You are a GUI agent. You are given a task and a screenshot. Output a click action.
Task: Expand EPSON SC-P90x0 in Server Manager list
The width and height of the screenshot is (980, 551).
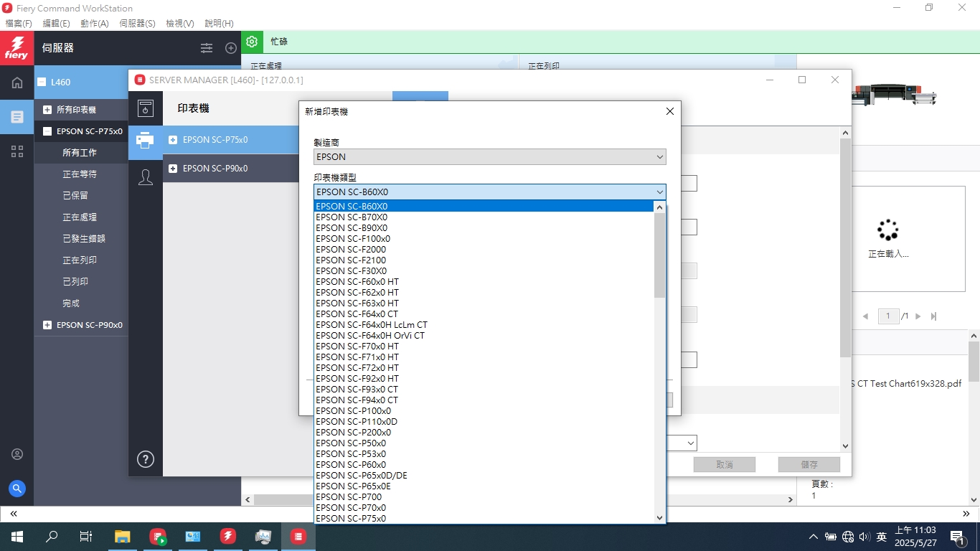pos(173,169)
